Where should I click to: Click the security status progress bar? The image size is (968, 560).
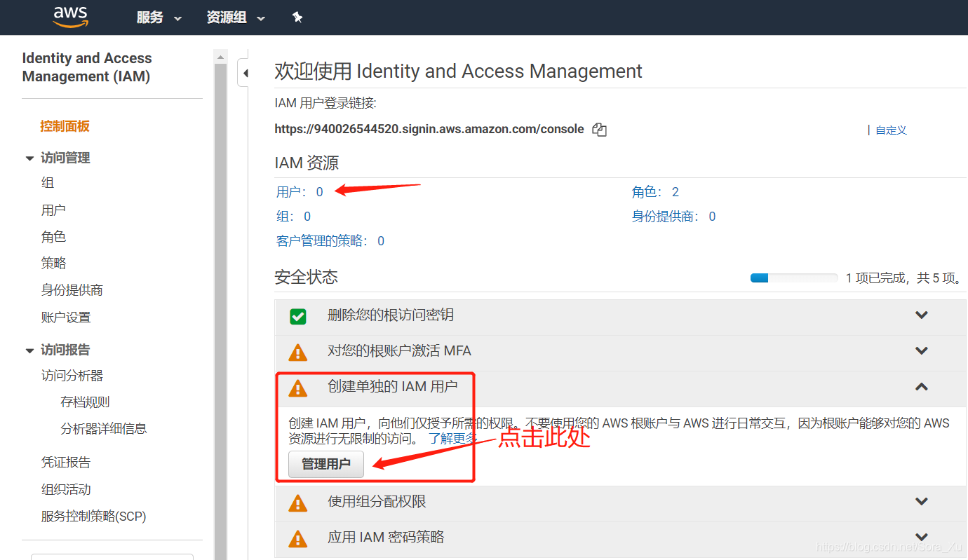(x=794, y=278)
